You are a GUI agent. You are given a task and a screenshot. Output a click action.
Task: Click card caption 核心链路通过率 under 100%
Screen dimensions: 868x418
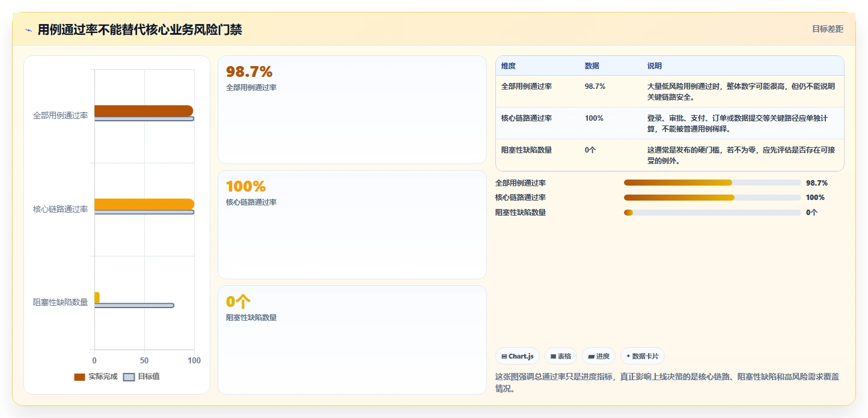click(251, 202)
